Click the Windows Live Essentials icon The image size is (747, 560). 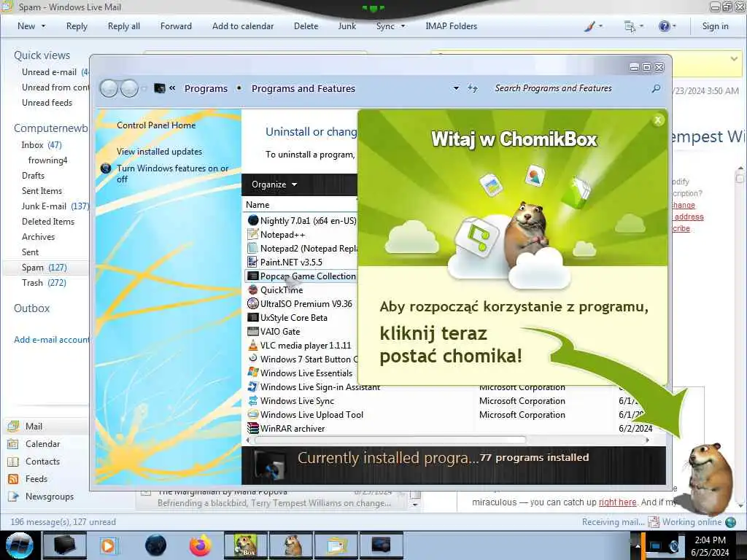253,373
